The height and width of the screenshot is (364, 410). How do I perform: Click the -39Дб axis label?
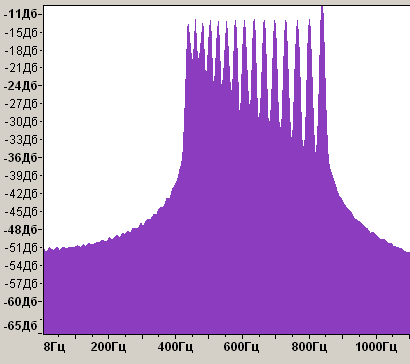point(21,175)
